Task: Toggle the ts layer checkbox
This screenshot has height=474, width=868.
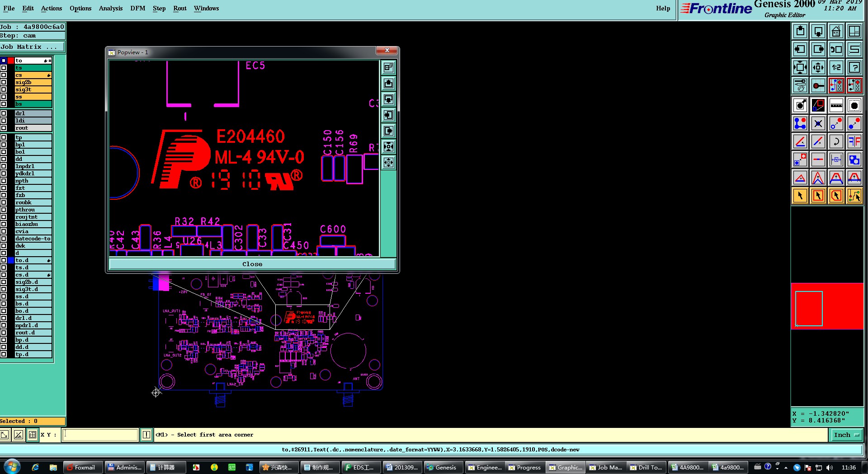Action: 4,68
